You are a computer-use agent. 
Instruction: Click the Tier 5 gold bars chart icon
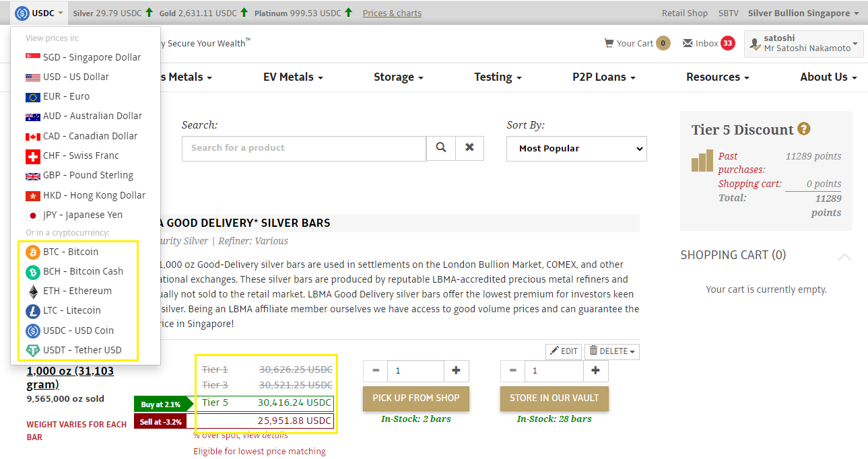coord(702,161)
